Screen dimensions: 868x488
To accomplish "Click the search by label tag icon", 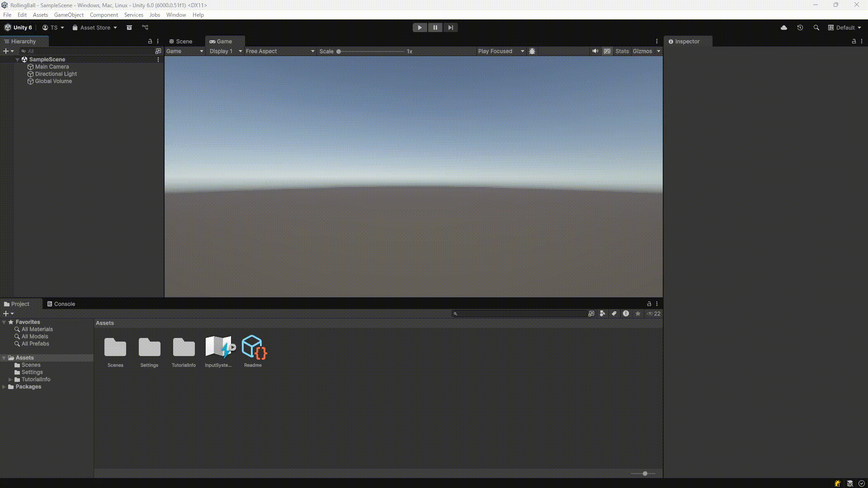I will [x=613, y=313].
